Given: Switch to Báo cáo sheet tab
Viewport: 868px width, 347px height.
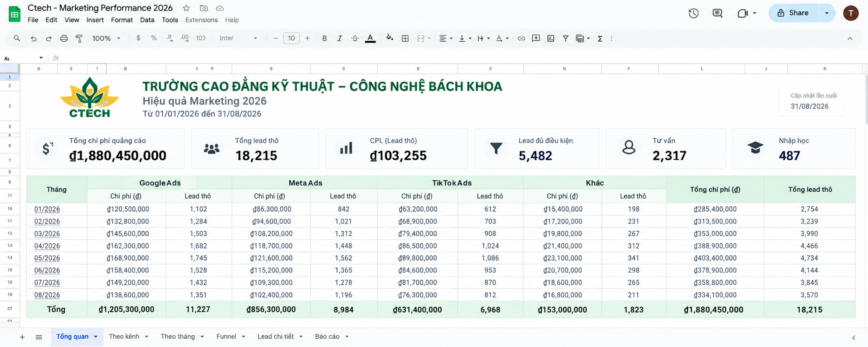Looking at the screenshot, I should (x=327, y=336).
